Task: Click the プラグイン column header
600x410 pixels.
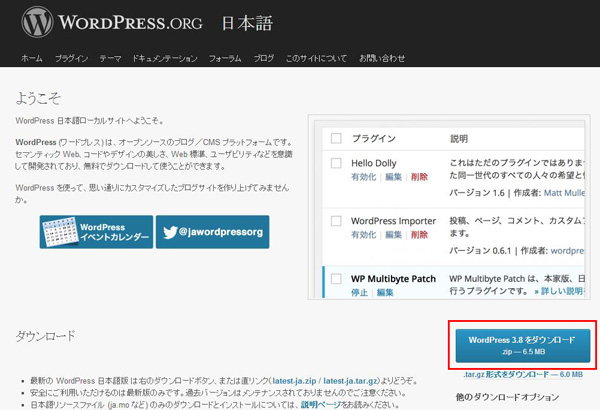Action: pos(373,138)
